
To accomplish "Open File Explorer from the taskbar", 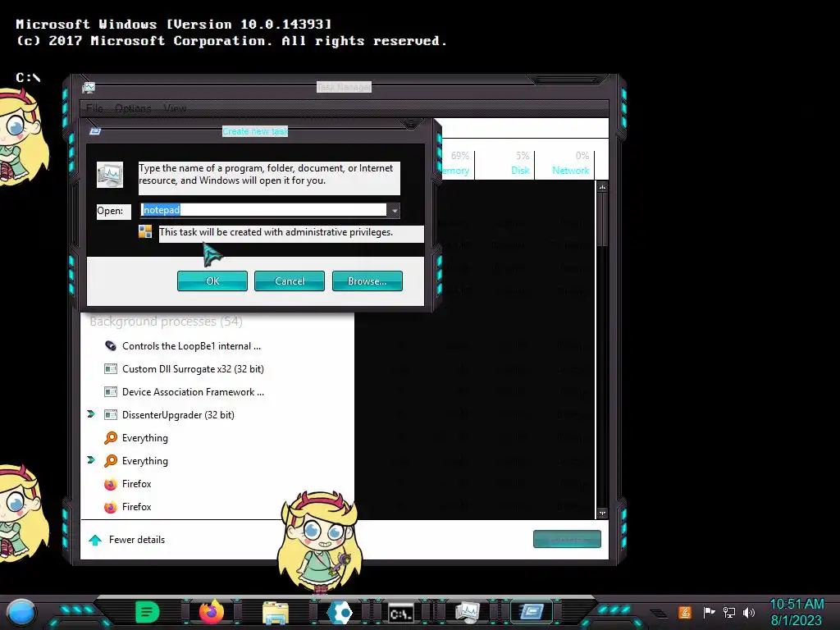I will click(276, 613).
